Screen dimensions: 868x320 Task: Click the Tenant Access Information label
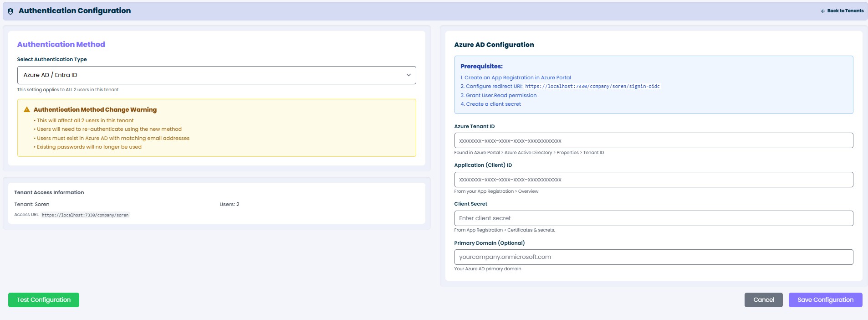pos(49,193)
